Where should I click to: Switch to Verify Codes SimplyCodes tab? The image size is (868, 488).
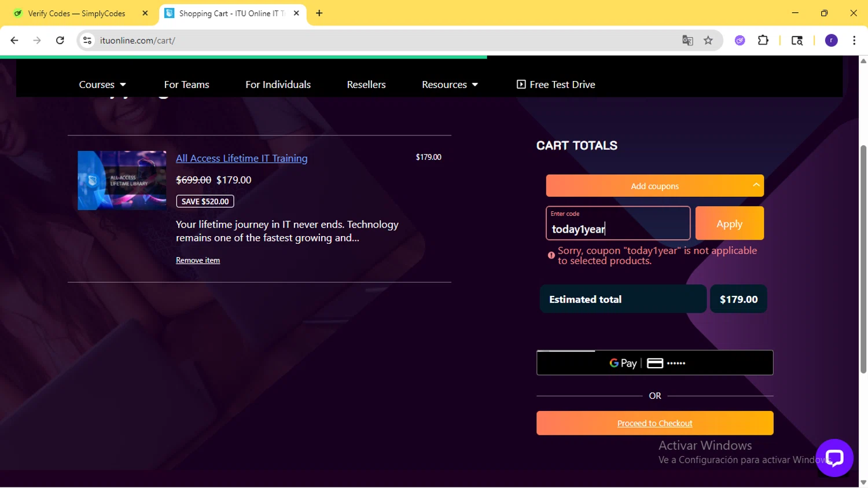point(76,13)
